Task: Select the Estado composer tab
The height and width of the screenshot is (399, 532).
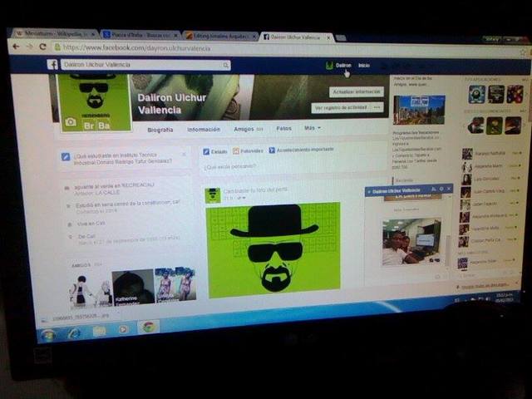Action: [215, 151]
